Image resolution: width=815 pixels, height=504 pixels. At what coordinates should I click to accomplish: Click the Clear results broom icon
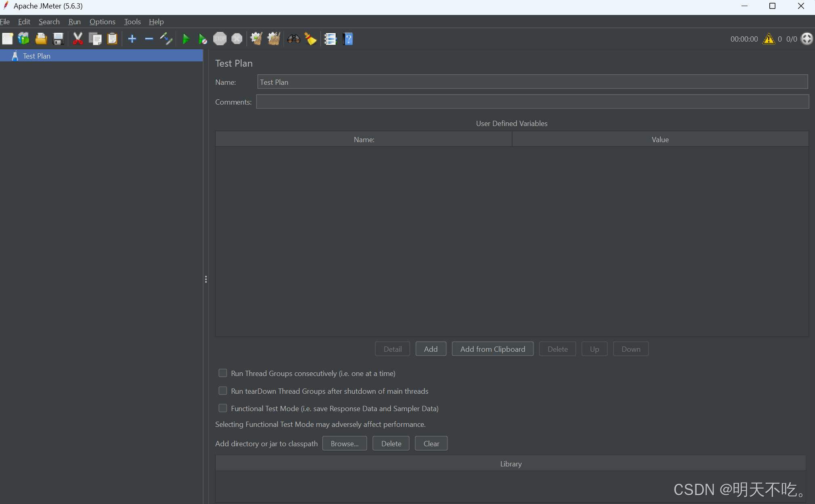(256, 39)
